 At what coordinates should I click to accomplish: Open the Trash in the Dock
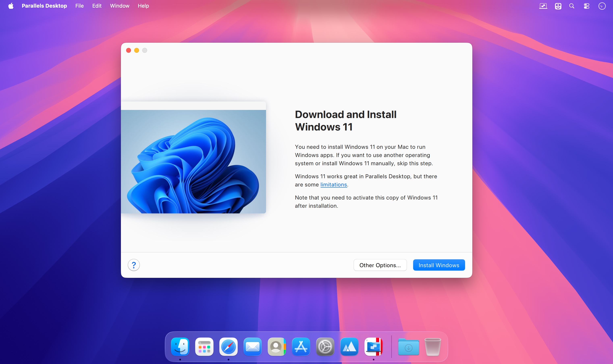(x=433, y=347)
